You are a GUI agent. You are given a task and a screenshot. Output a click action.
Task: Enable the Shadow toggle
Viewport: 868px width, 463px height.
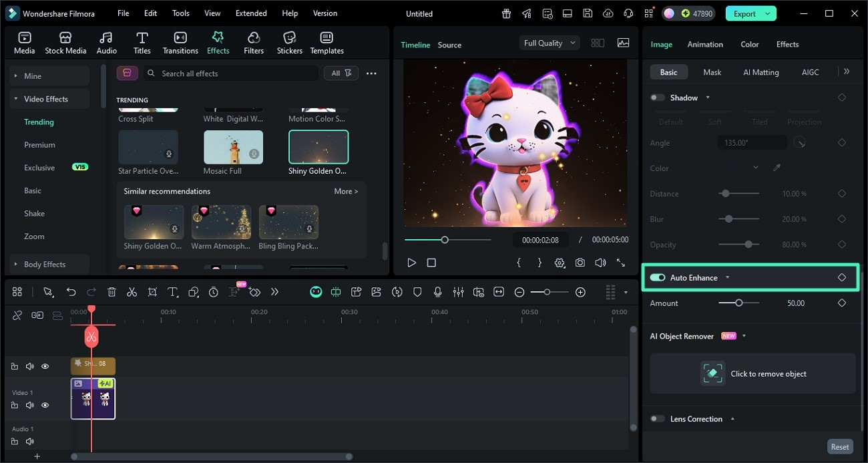pos(658,98)
